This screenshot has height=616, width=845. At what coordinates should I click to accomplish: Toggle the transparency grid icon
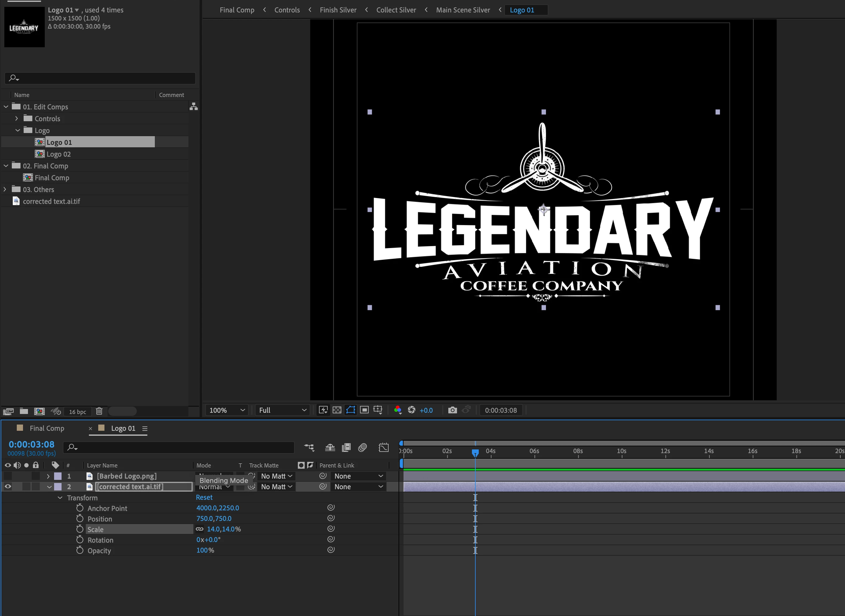pyautogui.click(x=337, y=410)
